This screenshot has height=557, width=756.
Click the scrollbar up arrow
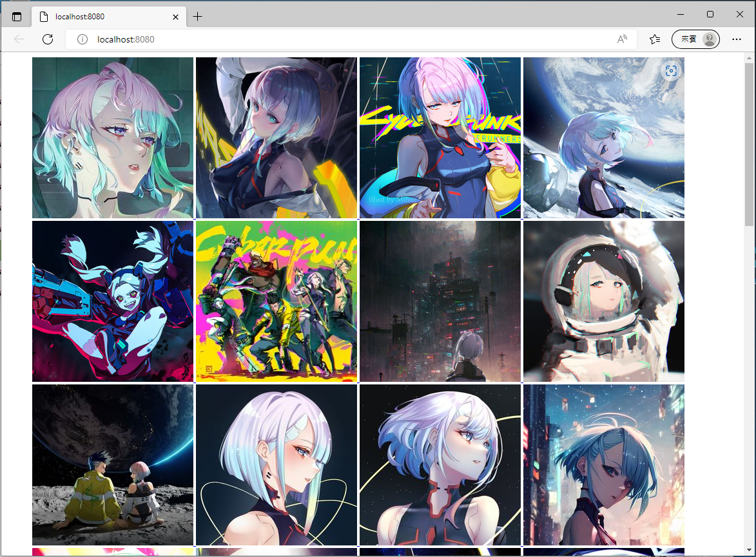tap(750, 58)
